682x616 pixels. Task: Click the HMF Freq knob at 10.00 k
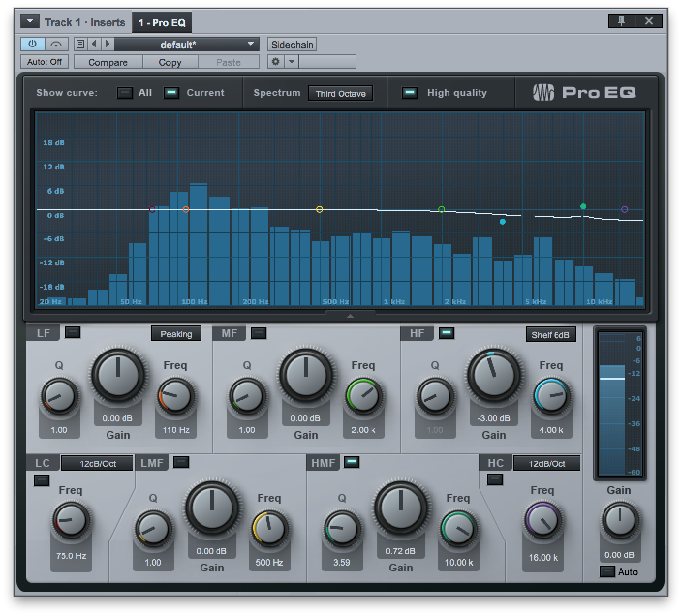(458, 529)
